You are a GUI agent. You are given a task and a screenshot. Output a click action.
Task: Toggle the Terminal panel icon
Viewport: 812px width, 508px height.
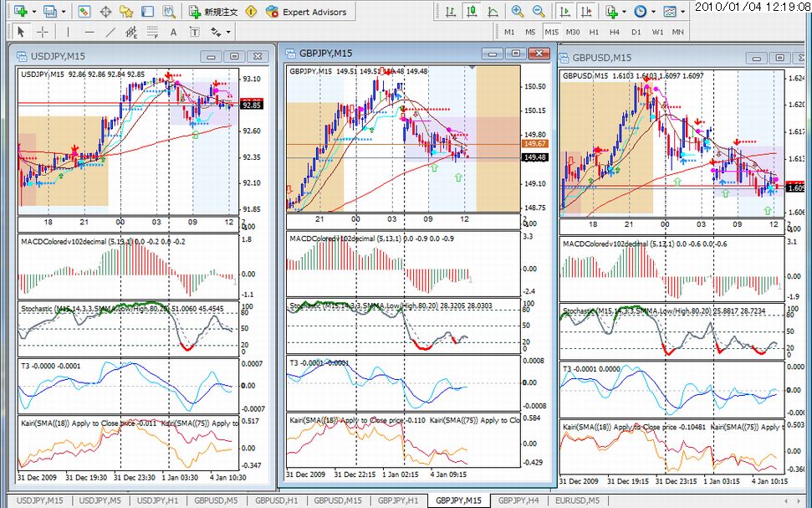(147, 11)
